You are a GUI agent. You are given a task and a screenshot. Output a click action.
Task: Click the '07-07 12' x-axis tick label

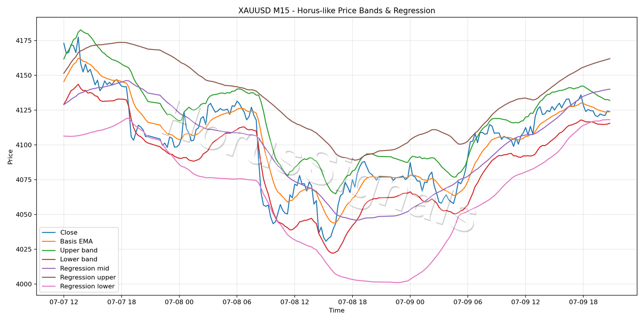(64, 302)
